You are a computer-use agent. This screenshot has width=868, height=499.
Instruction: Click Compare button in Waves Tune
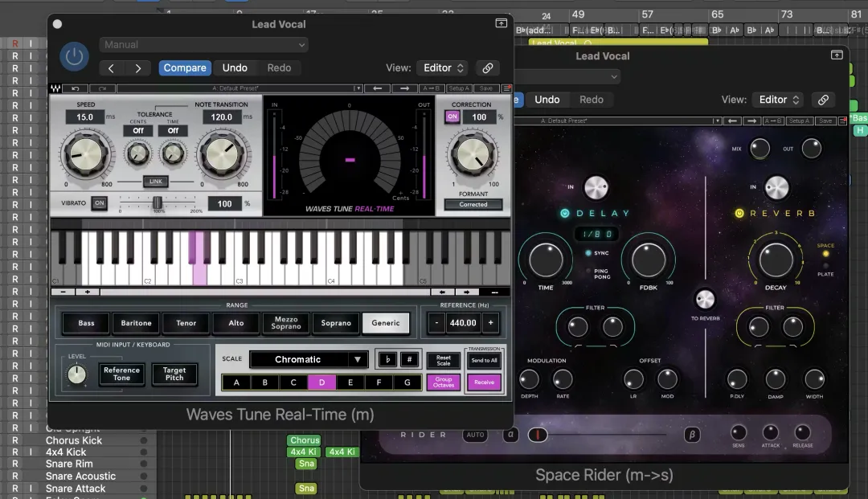[185, 68]
